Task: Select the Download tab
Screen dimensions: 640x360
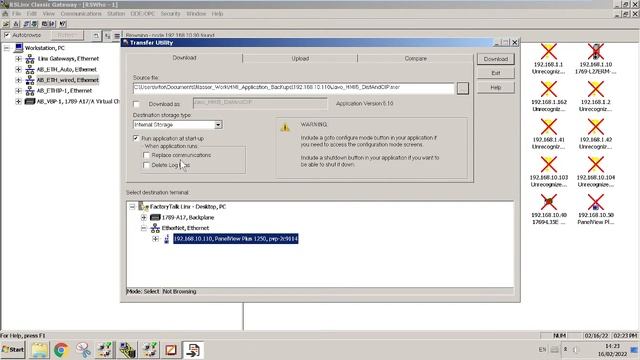Action: [184, 58]
